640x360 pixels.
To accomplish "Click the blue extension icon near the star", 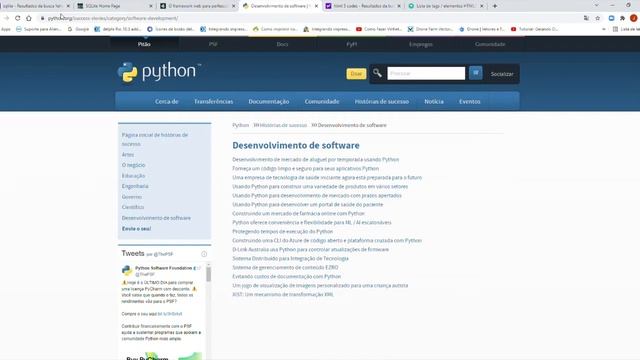I will [611, 18].
